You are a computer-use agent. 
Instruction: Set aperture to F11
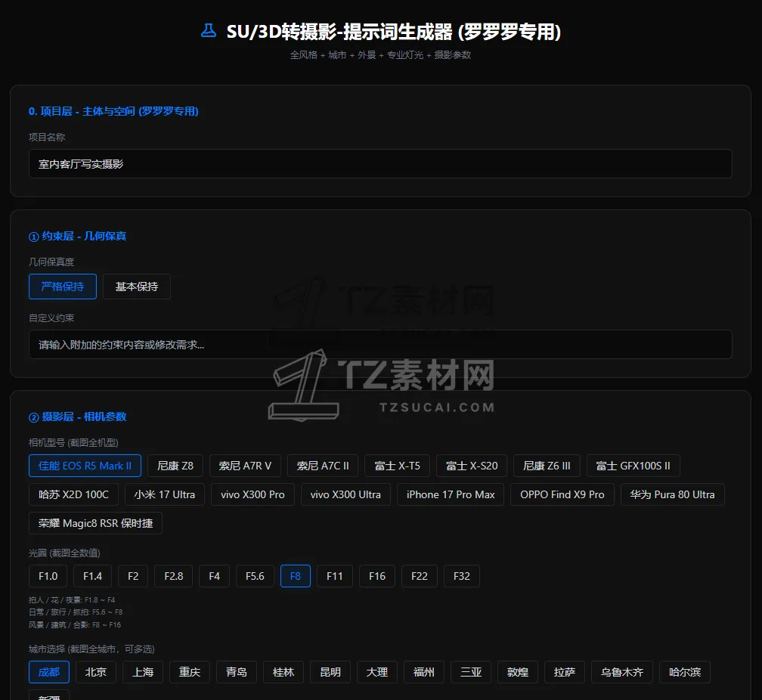coord(335,576)
